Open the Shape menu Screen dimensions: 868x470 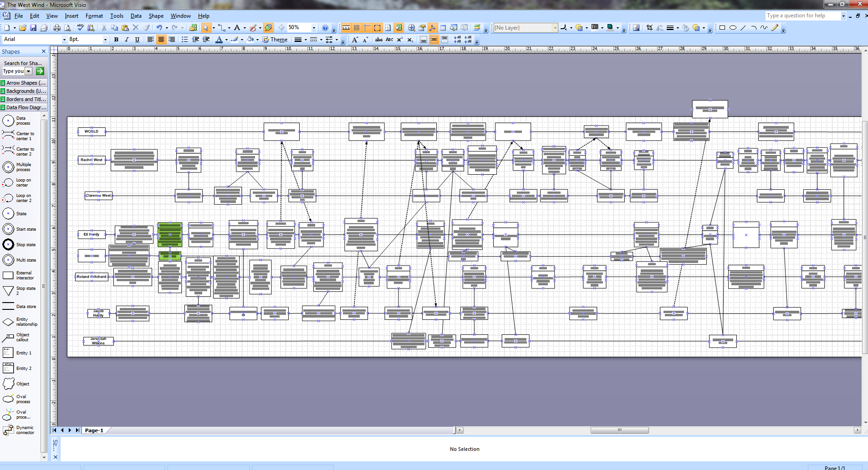click(x=156, y=16)
